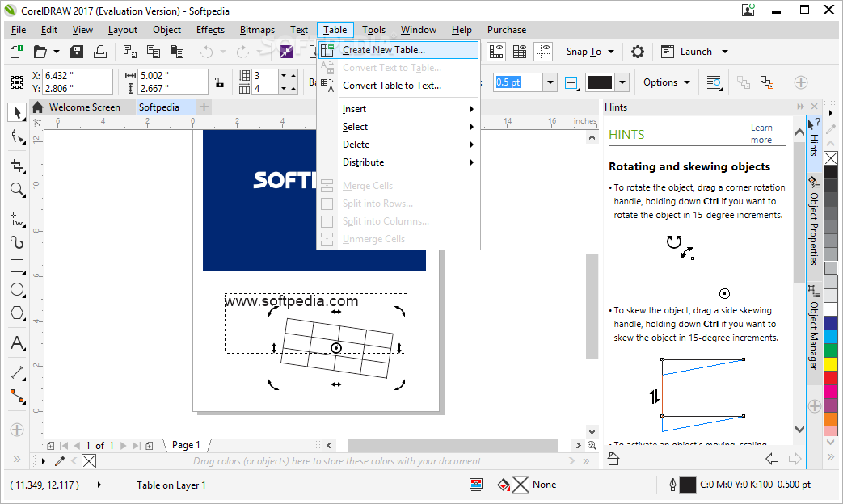
Task: Pick the green palette swatch
Action: coord(831,351)
